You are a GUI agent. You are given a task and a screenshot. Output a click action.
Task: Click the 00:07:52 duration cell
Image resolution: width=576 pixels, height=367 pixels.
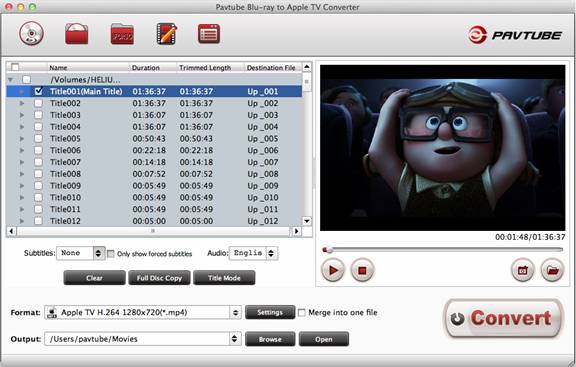[149, 174]
